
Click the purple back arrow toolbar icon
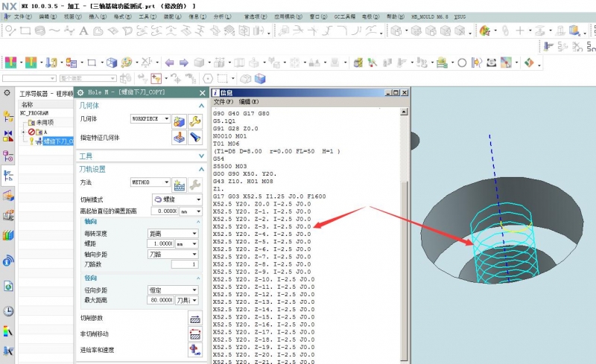(170, 63)
